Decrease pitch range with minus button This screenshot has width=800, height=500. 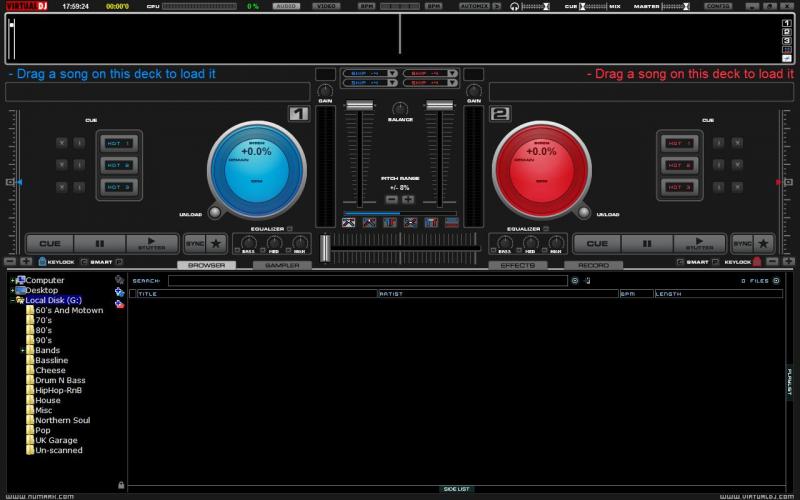click(x=391, y=199)
